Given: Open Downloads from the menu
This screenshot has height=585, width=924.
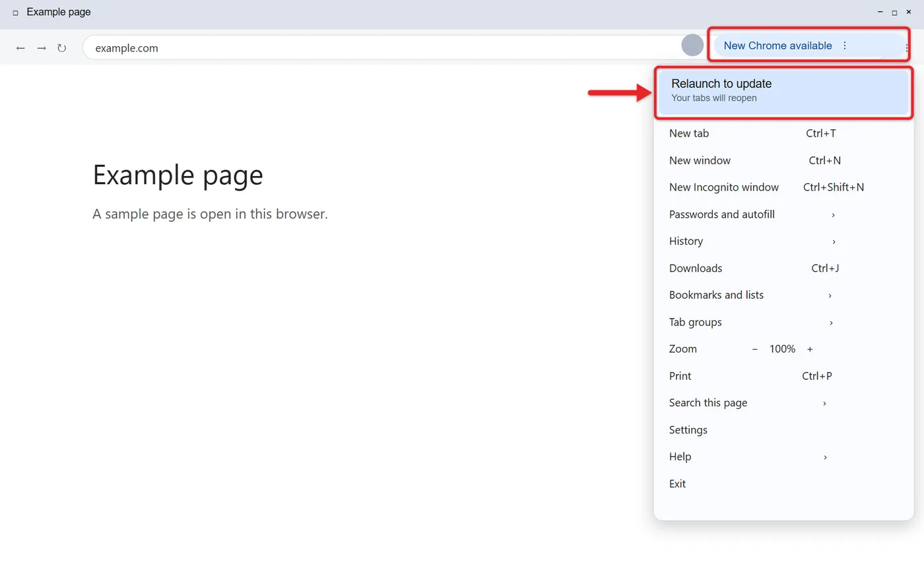Looking at the screenshot, I should (783, 268).
